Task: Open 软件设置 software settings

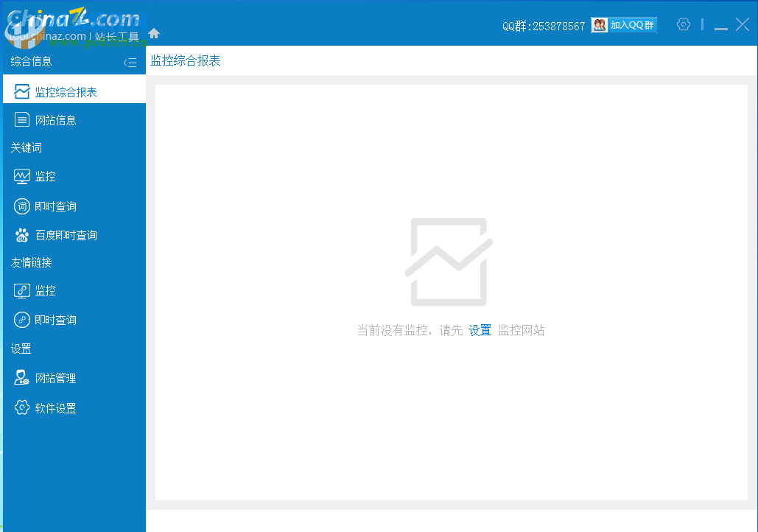Action: click(x=55, y=407)
